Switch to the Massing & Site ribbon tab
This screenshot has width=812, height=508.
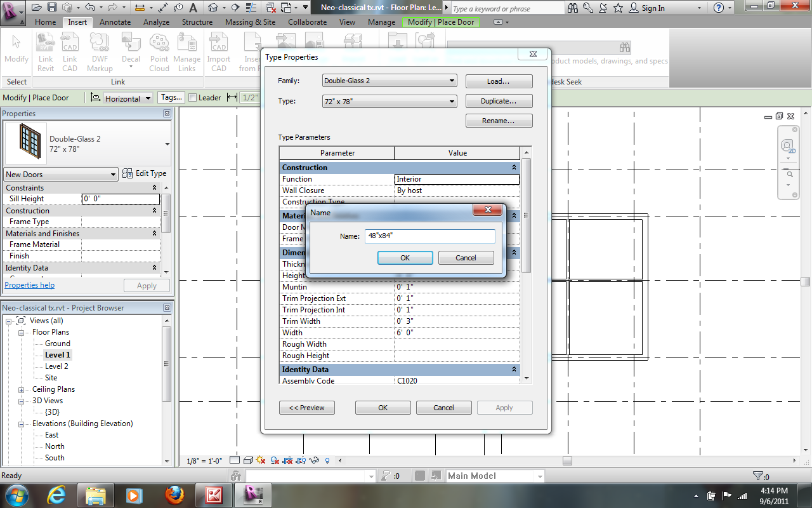250,22
